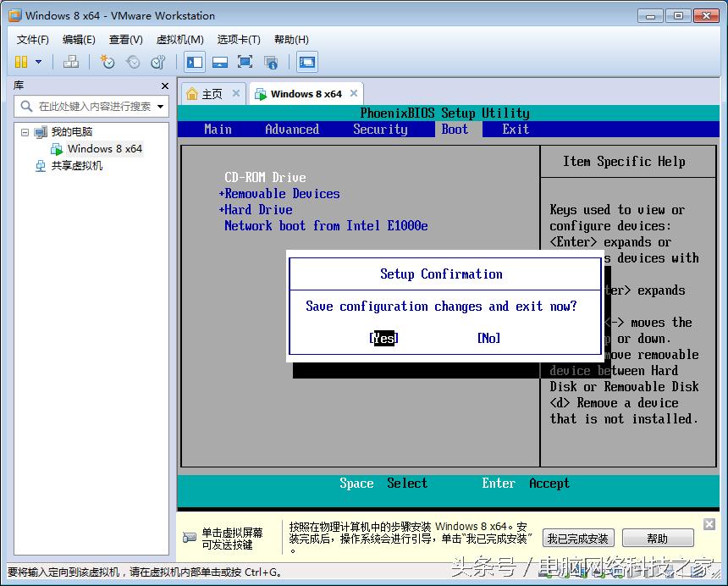Click the pause virtual machine icon
Viewport: 728px width, 586px height.
21,62
